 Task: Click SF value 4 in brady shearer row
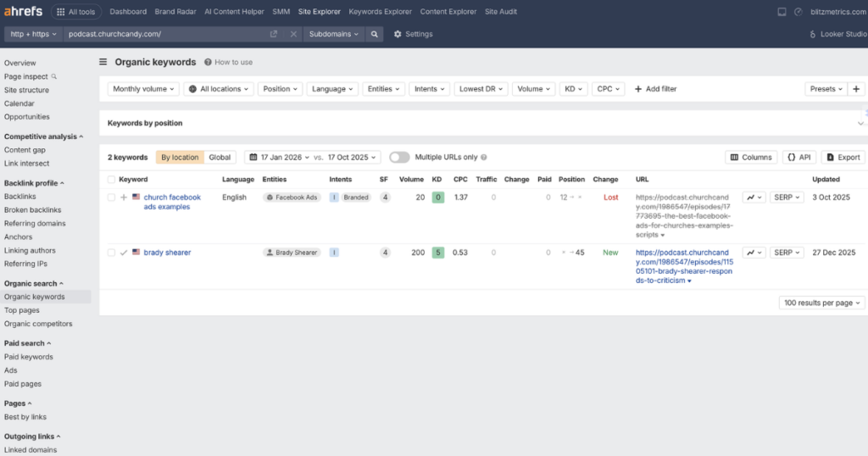[x=385, y=253]
